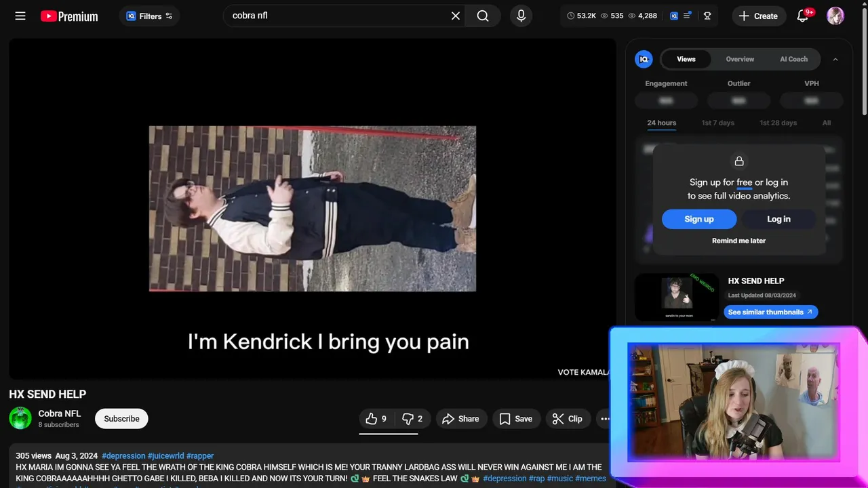This screenshot has height=488, width=868.
Task: Click the vidIQ round logo in side panel
Action: point(644,60)
